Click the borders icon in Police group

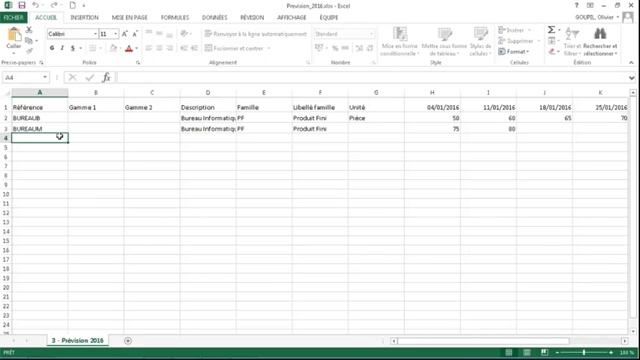tap(93, 49)
